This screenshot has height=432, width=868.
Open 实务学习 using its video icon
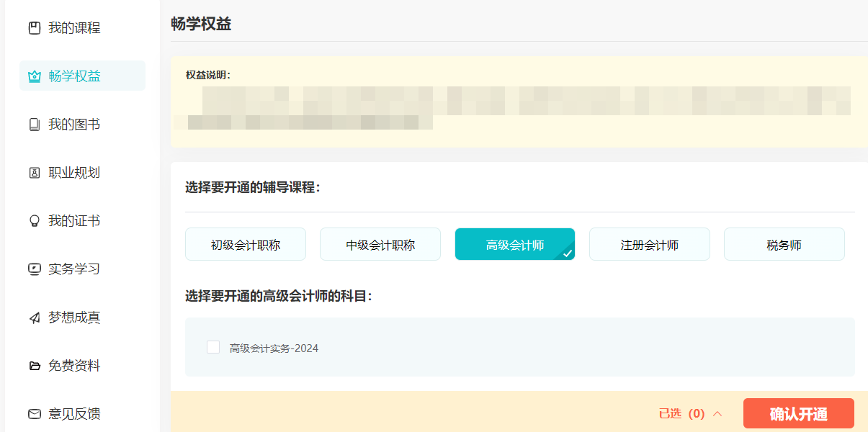[x=33, y=269]
